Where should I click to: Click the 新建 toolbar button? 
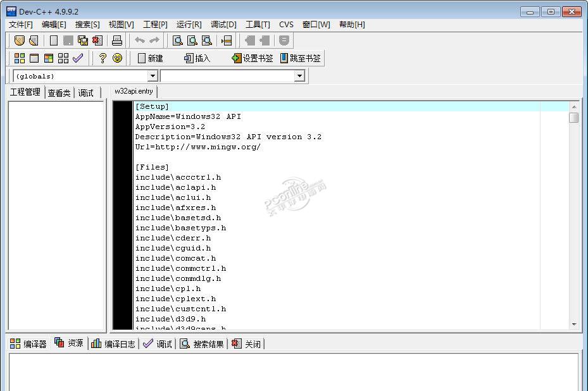click(151, 58)
